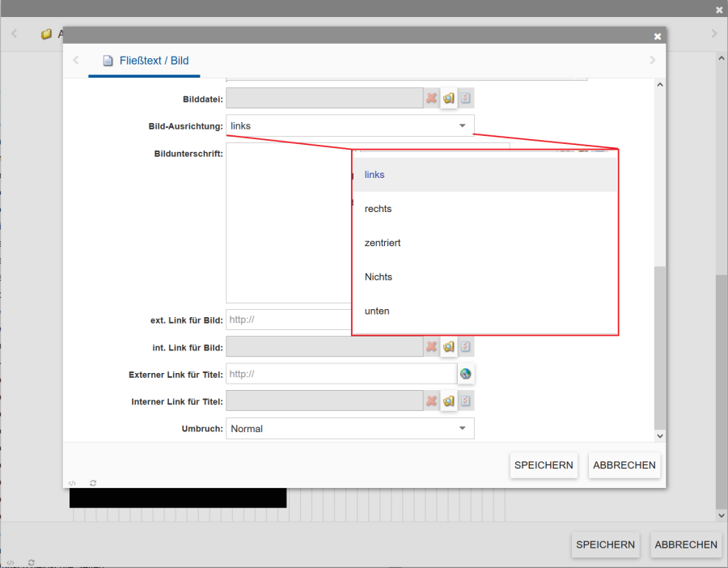Image resolution: width=728 pixels, height=568 pixels.
Task: Browse for Interner Link für Titel target
Action: [449, 401]
